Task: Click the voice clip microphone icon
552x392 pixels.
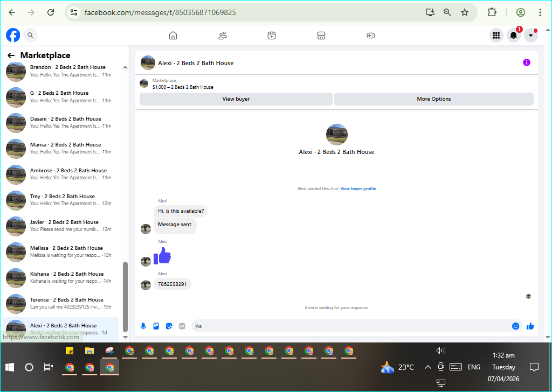Action: click(143, 326)
